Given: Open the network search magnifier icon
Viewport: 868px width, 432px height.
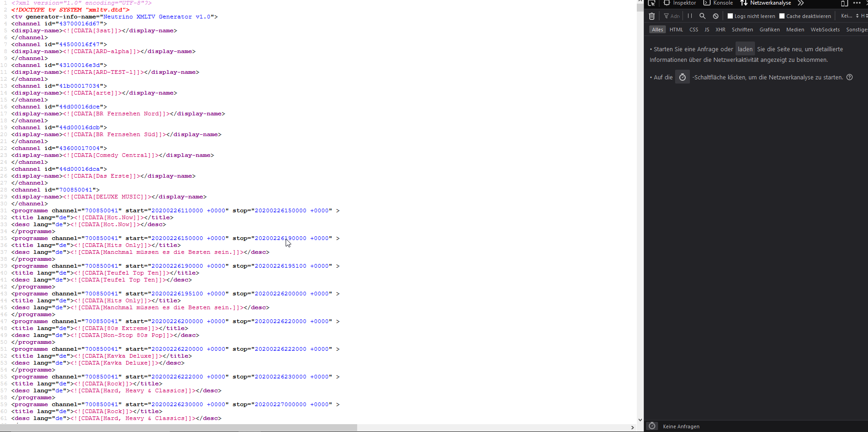Looking at the screenshot, I should (x=702, y=16).
